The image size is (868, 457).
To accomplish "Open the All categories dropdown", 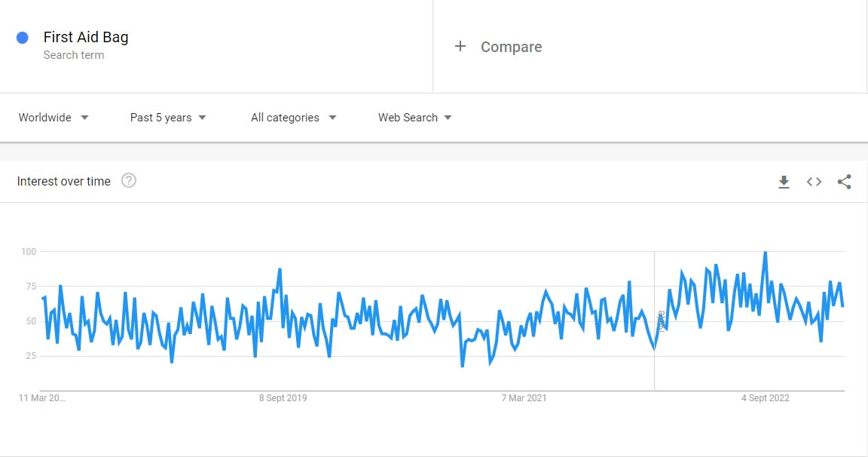I will (293, 118).
